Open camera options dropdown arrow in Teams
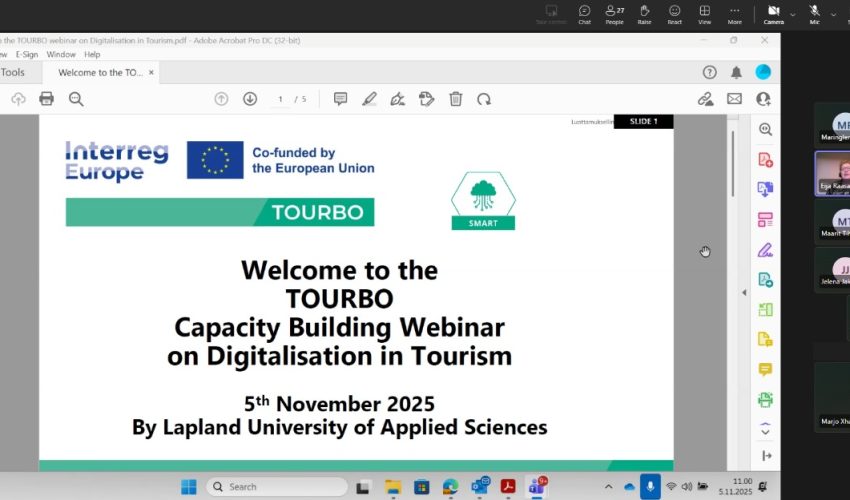The image size is (850, 500). (794, 14)
